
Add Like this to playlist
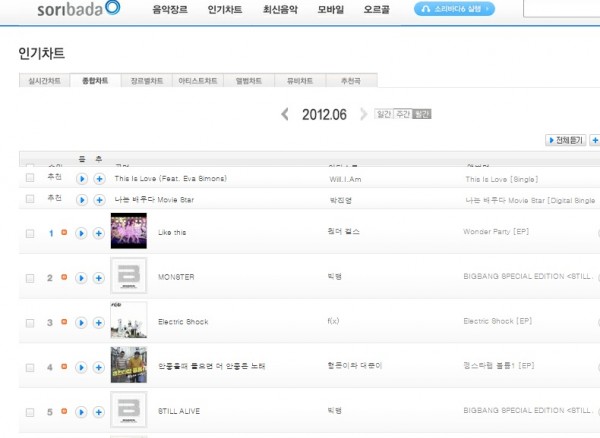pyautogui.click(x=99, y=233)
